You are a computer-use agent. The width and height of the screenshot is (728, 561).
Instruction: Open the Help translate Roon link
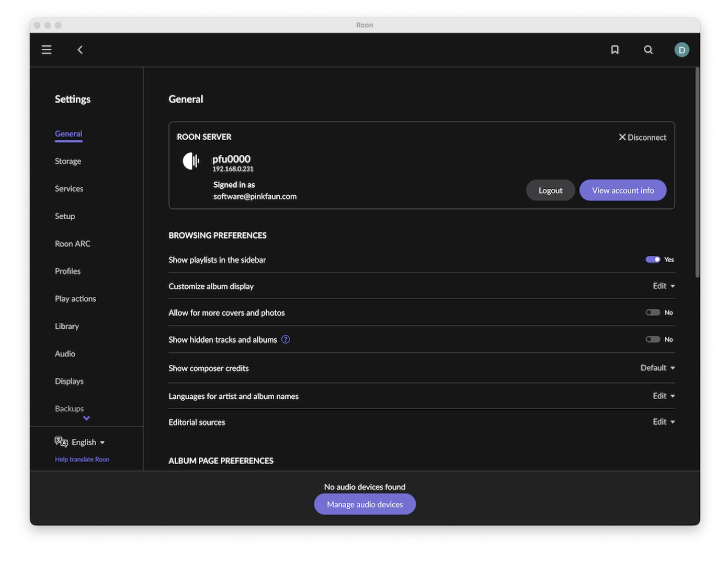point(82,459)
